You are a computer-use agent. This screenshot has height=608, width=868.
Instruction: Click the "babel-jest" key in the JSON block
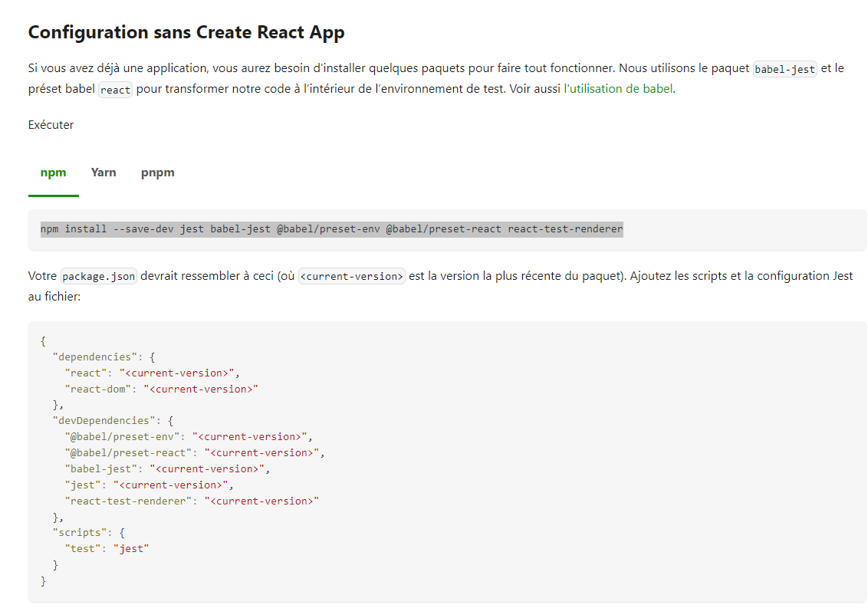pos(100,469)
